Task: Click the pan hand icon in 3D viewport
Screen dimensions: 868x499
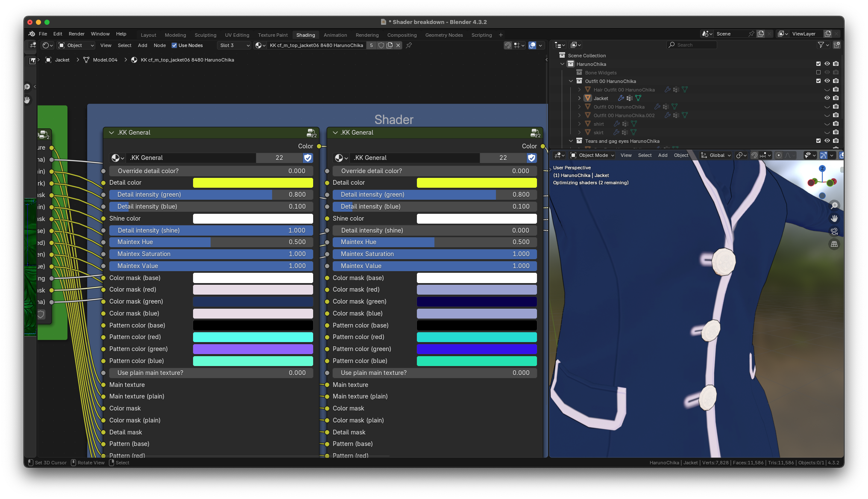Action: click(834, 218)
